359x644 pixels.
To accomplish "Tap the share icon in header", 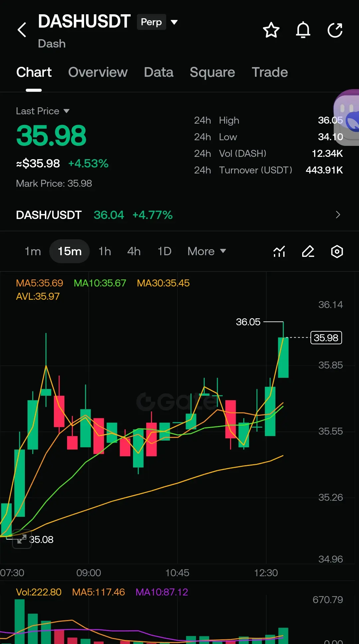I will pos(335,30).
